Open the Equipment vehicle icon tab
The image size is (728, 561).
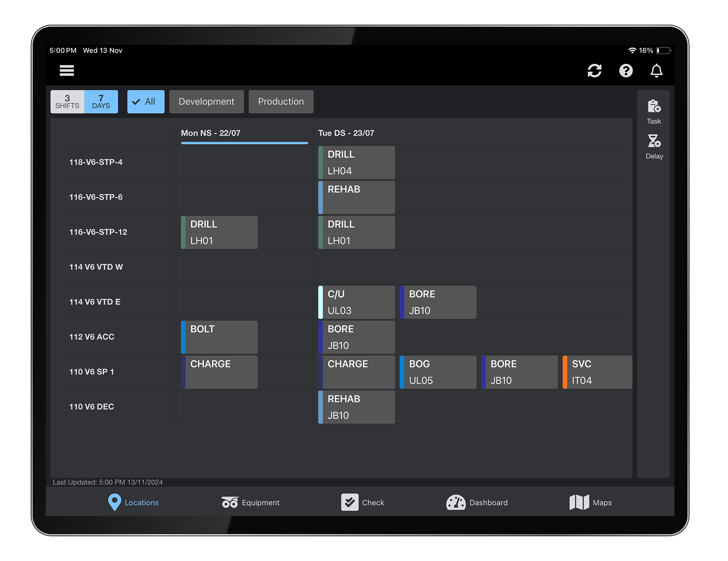coord(250,502)
